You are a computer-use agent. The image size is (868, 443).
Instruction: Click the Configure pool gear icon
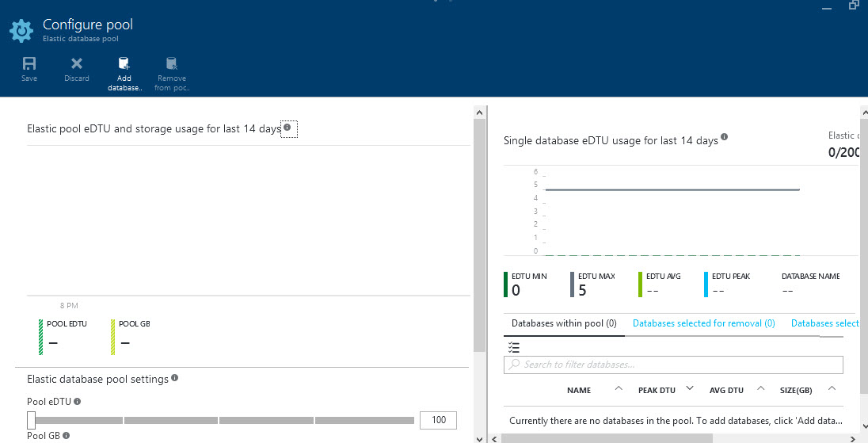tap(21, 30)
